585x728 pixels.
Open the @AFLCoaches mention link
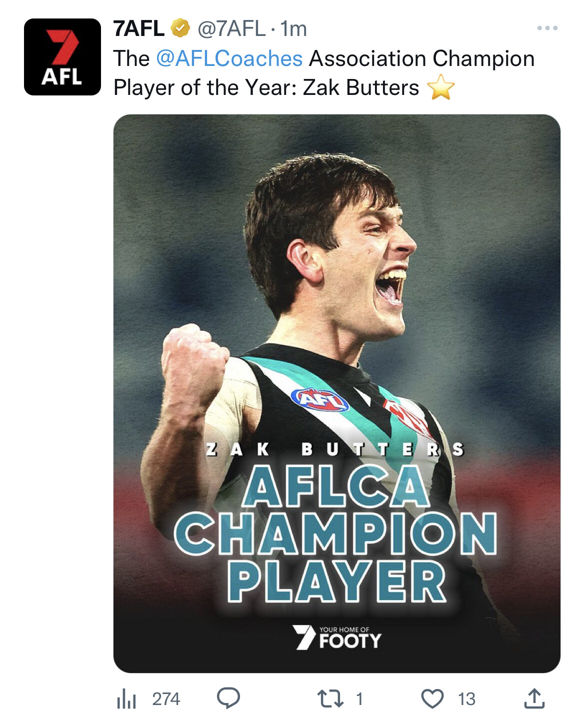click(x=229, y=58)
